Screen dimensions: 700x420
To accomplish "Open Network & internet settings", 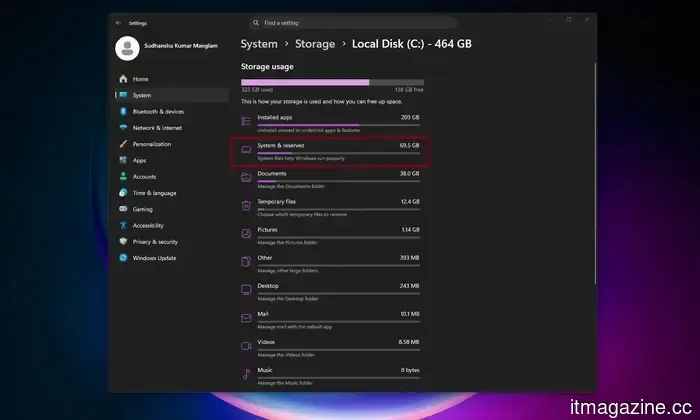I will pos(172,128).
